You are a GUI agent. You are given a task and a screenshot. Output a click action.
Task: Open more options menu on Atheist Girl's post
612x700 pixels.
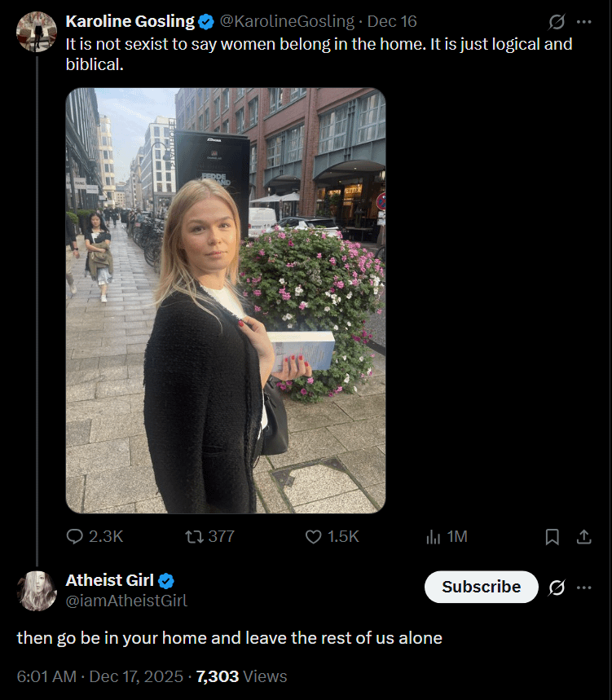(583, 588)
